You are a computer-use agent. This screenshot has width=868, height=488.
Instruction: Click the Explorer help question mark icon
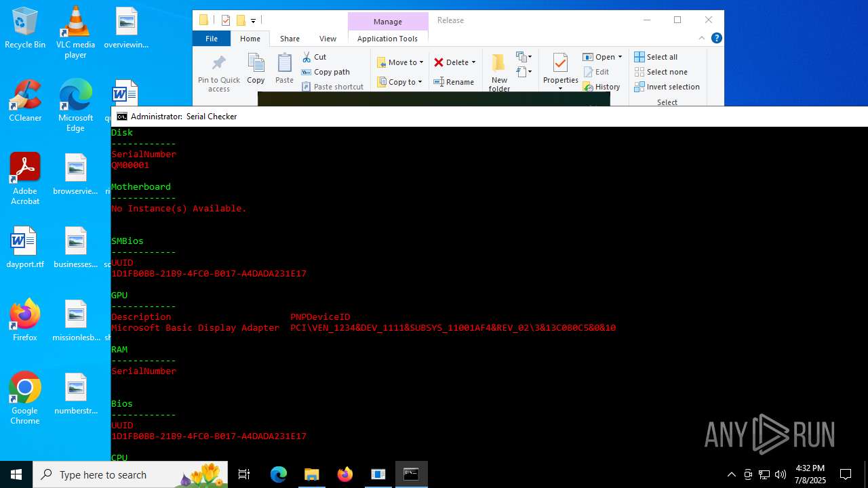coord(716,38)
